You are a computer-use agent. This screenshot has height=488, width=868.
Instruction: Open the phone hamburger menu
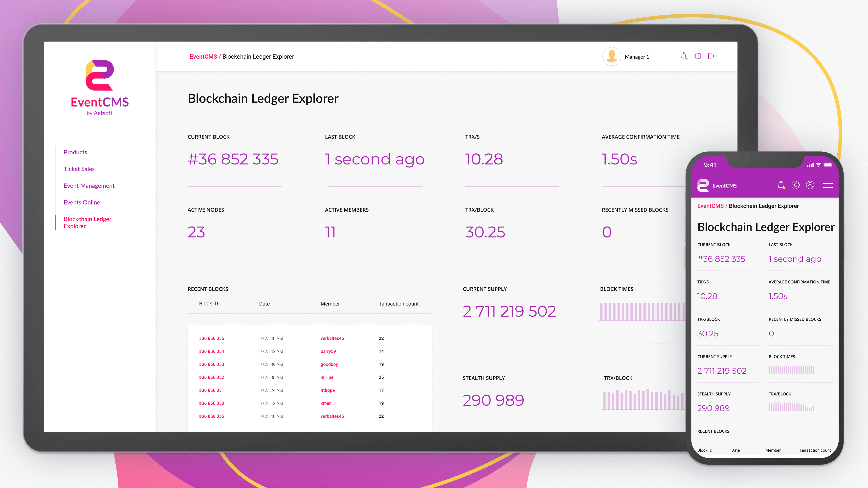pos(827,185)
